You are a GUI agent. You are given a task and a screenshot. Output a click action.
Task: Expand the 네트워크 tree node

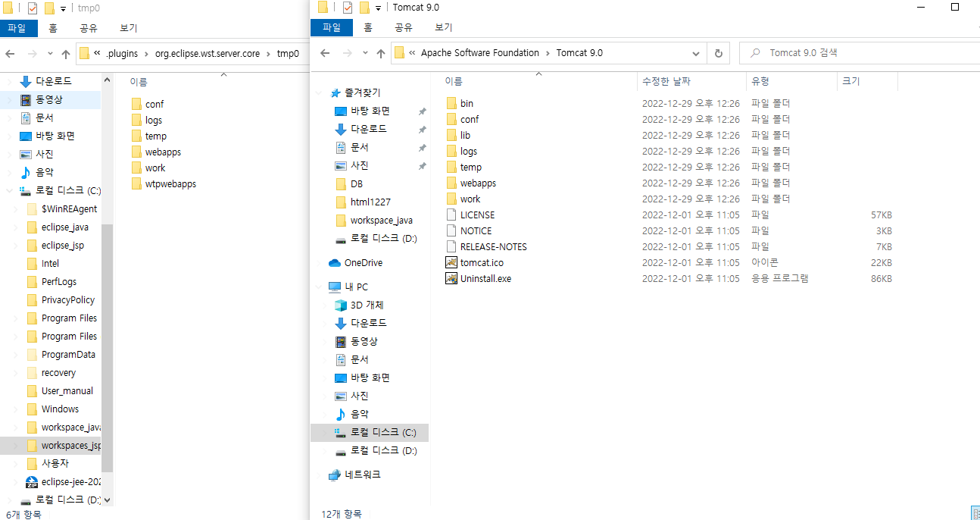click(320, 475)
